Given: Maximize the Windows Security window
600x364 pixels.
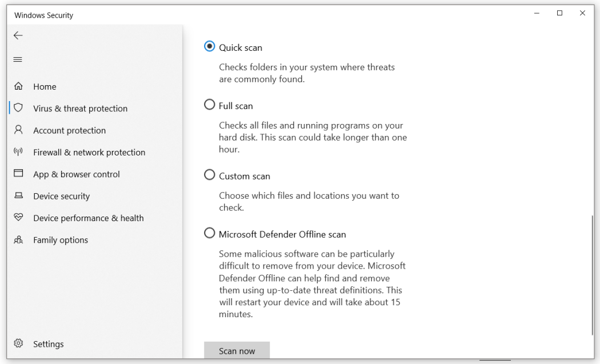Looking at the screenshot, I should tap(559, 13).
